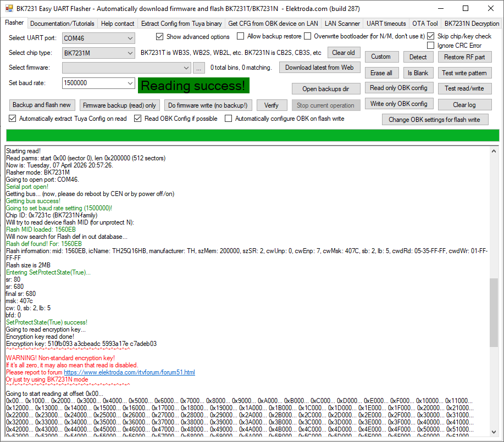The image size is (504, 442).
Task: Click Backup and flash new button
Action: [42, 105]
